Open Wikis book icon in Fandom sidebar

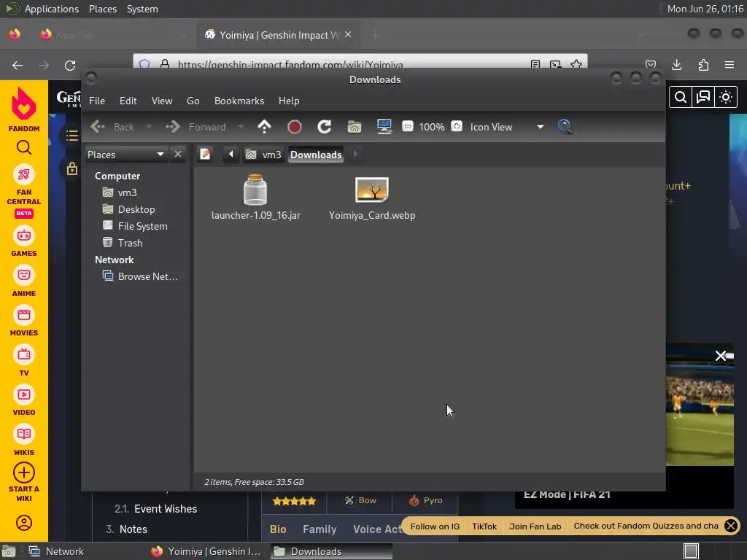tap(24, 435)
